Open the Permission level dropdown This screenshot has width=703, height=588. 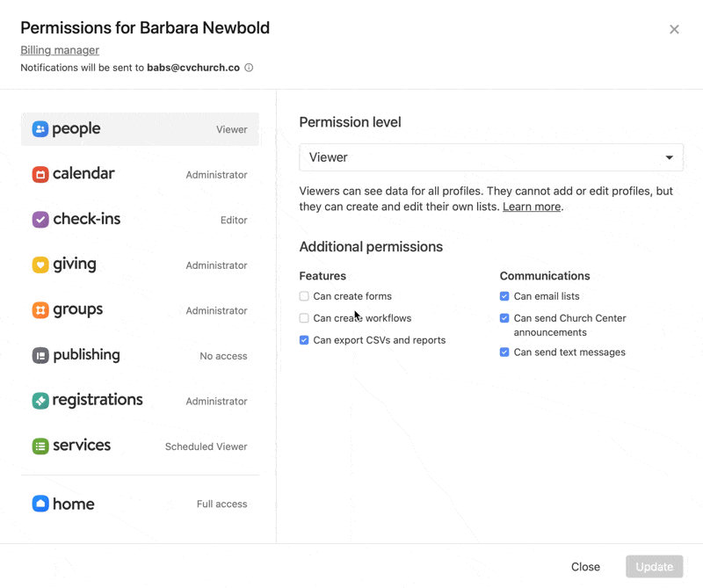point(490,157)
